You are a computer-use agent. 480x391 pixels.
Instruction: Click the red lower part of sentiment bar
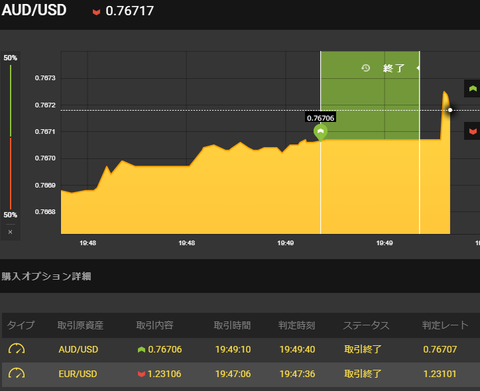tap(10, 173)
